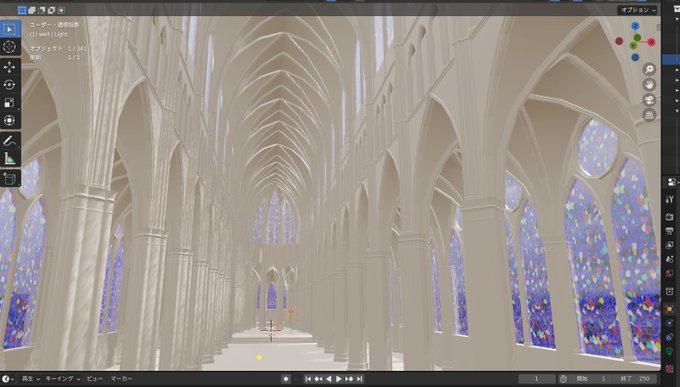Select the Move tool
The height and width of the screenshot is (387, 680).
tap(10, 67)
